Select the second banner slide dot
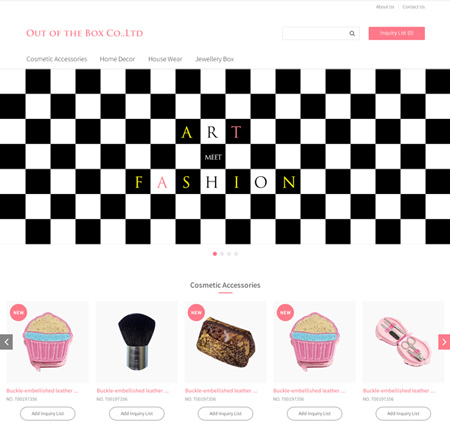 pyautogui.click(x=222, y=254)
